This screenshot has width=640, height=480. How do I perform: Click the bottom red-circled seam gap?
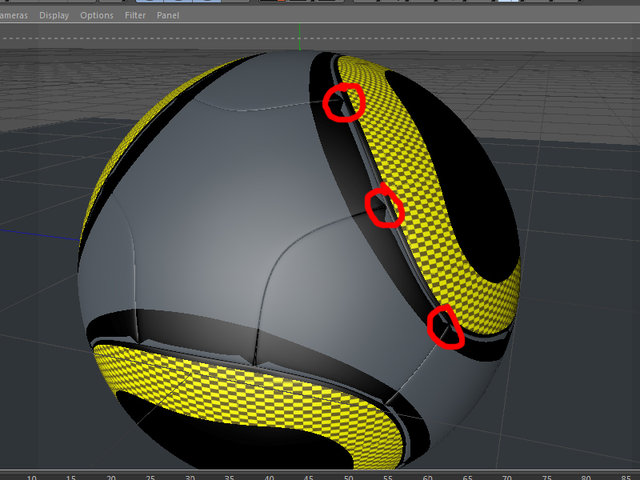coord(445,327)
